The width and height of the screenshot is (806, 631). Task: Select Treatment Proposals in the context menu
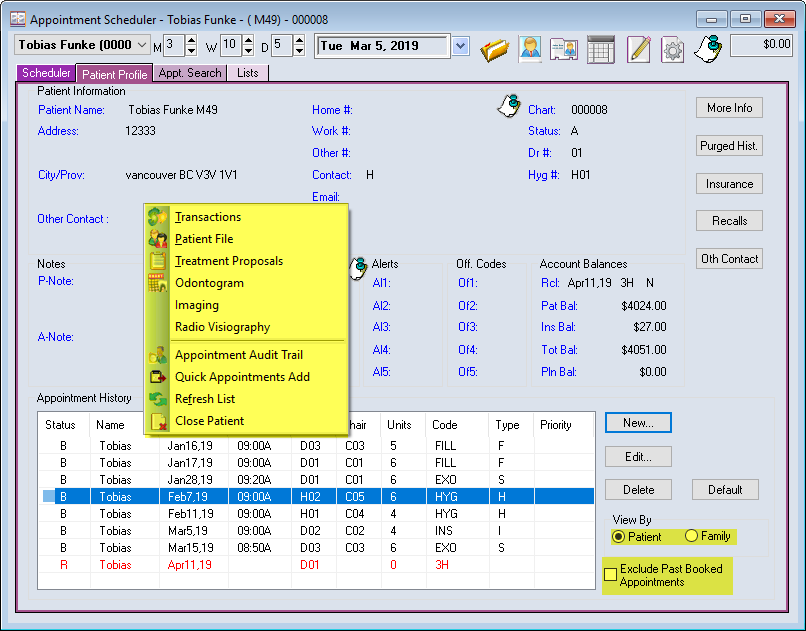(228, 261)
